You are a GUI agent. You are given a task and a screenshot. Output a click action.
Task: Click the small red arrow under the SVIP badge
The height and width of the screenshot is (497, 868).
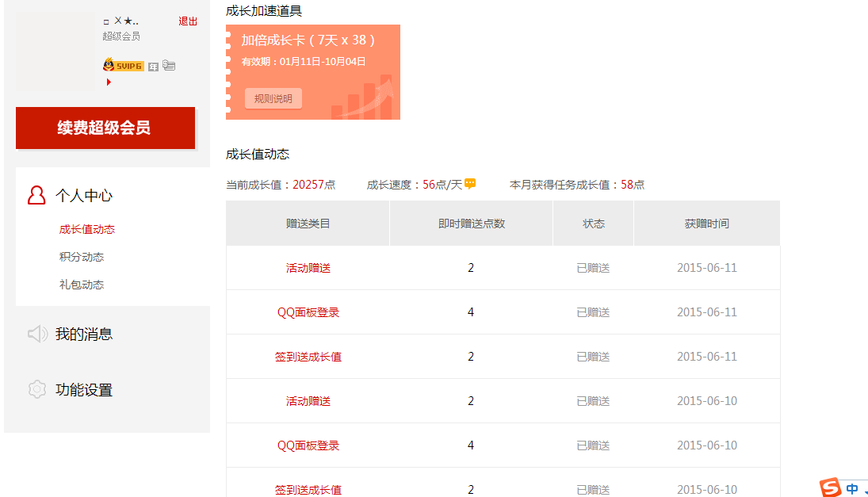tap(109, 82)
